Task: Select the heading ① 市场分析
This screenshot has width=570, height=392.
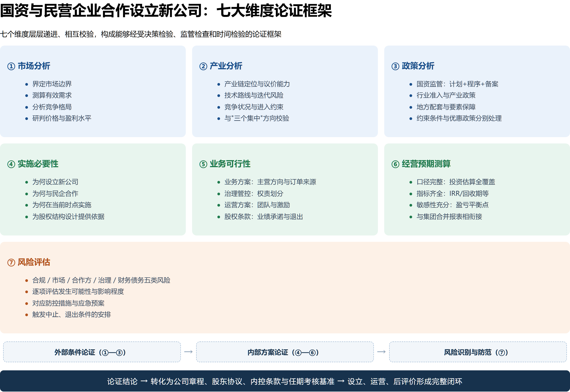Action: [x=29, y=66]
